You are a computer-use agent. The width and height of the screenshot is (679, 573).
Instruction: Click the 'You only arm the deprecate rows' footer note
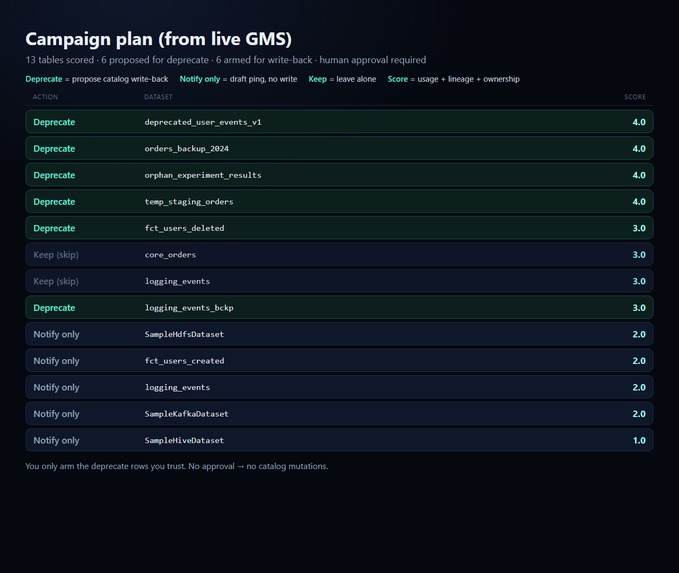(177, 466)
